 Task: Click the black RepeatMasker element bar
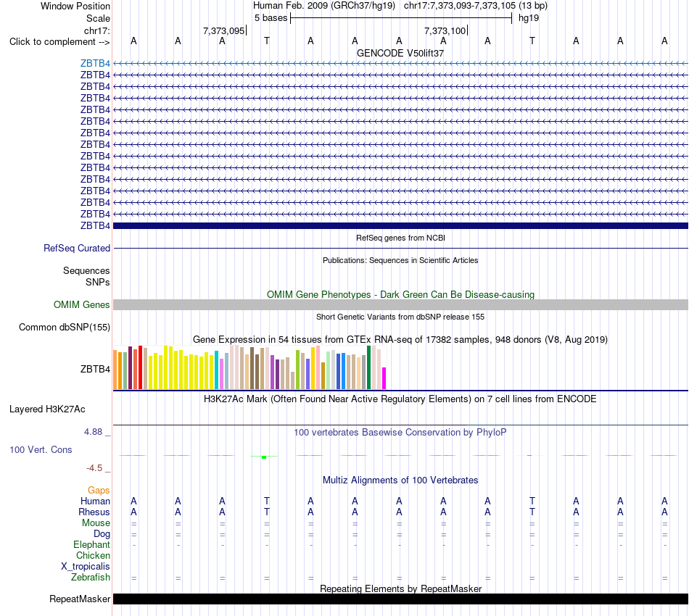[x=400, y=599]
